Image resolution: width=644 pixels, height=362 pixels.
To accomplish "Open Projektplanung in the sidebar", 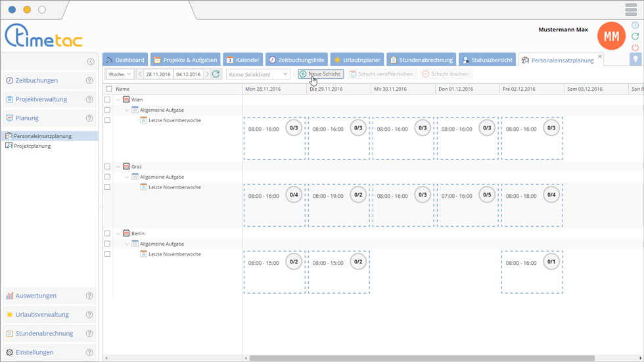I will click(x=32, y=146).
